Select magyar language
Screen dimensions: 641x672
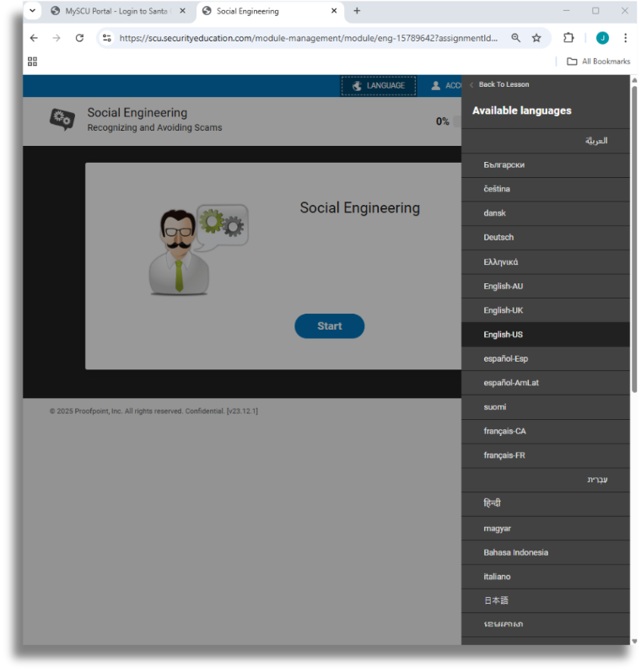click(x=546, y=529)
